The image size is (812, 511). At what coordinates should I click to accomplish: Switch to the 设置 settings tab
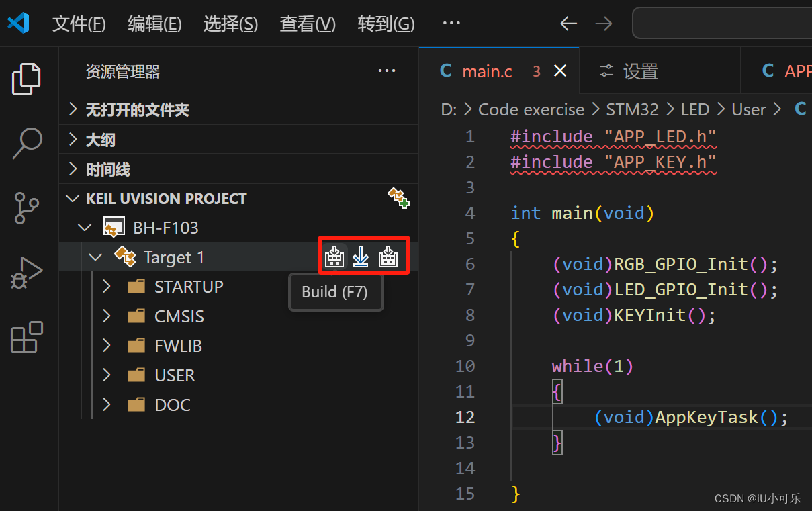click(x=660, y=71)
